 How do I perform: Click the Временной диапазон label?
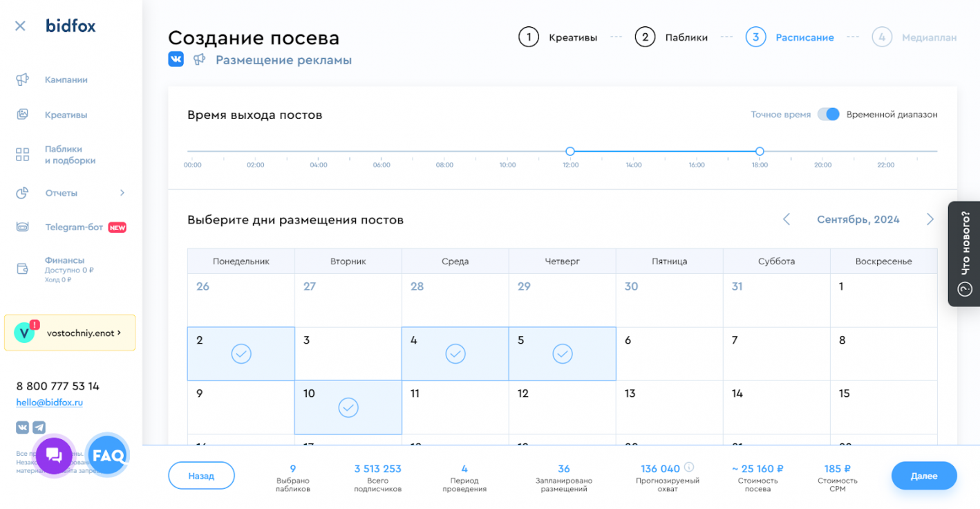click(x=892, y=114)
